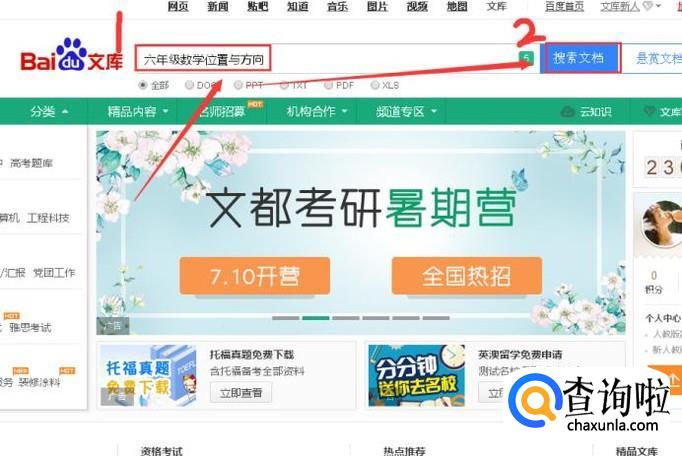Select the 全部 radio button

[x=143, y=85]
